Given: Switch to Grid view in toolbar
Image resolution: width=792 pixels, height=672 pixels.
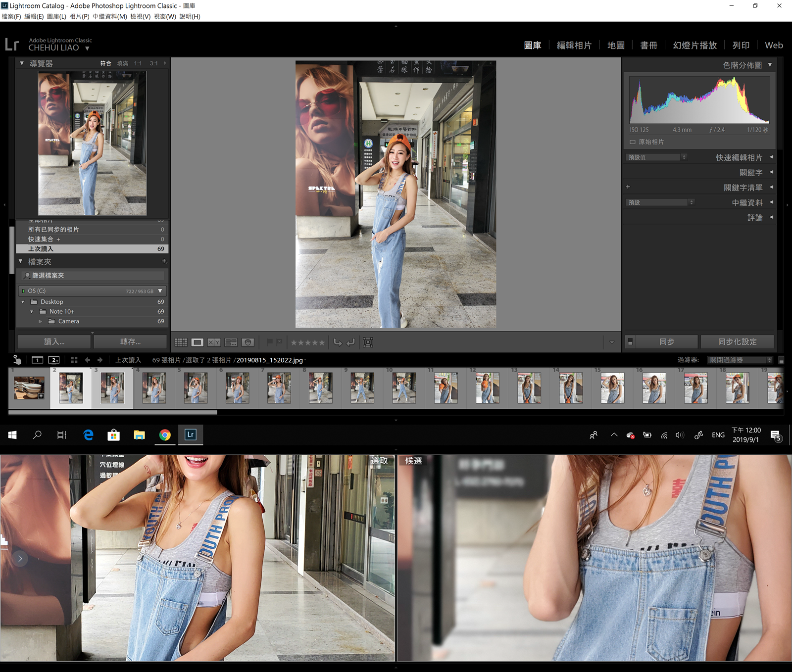Looking at the screenshot, I should (181, 342).
